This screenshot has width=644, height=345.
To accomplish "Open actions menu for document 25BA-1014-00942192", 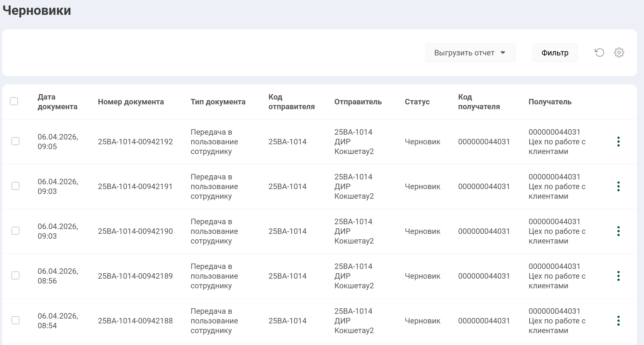I will click(x=618, y=142).
